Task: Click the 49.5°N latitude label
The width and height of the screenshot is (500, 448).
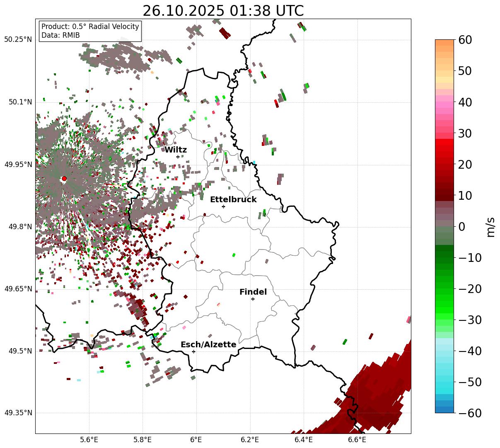Action: tap(20, 351)
